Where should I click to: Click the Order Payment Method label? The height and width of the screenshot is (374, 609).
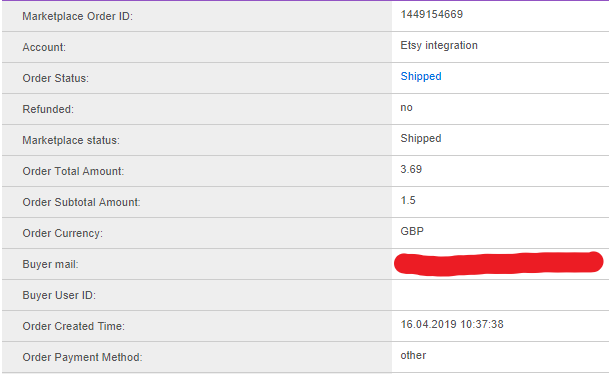click(x=82, y=357)
